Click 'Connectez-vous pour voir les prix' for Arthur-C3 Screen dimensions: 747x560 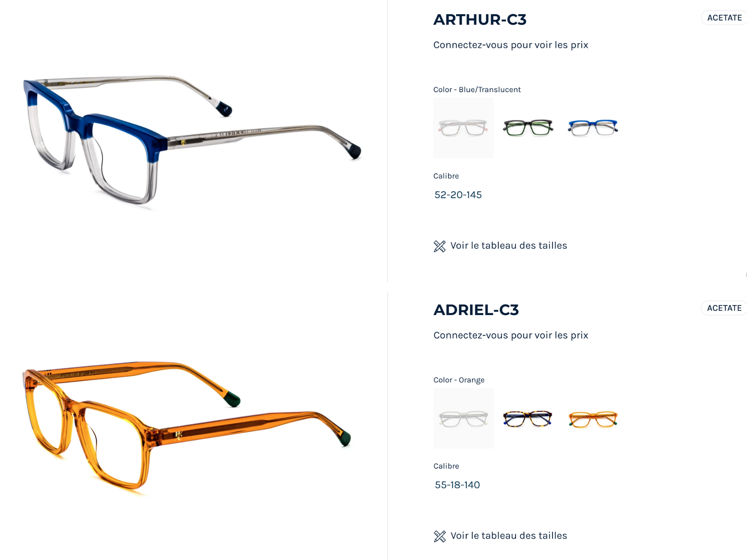coord(511,45)
